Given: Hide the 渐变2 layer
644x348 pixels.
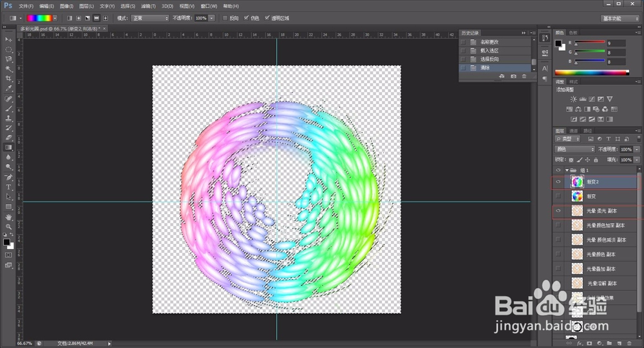Looking at the screenshot, I should coord(558,182).
